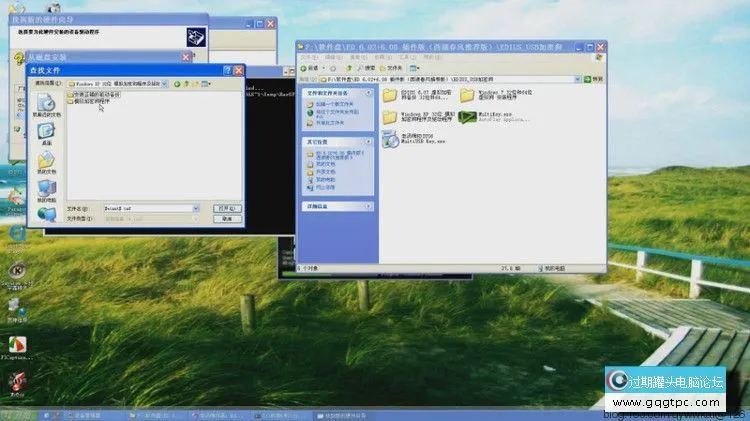Collapse the File and Folder Tasks panel

(x=369, y=93)
